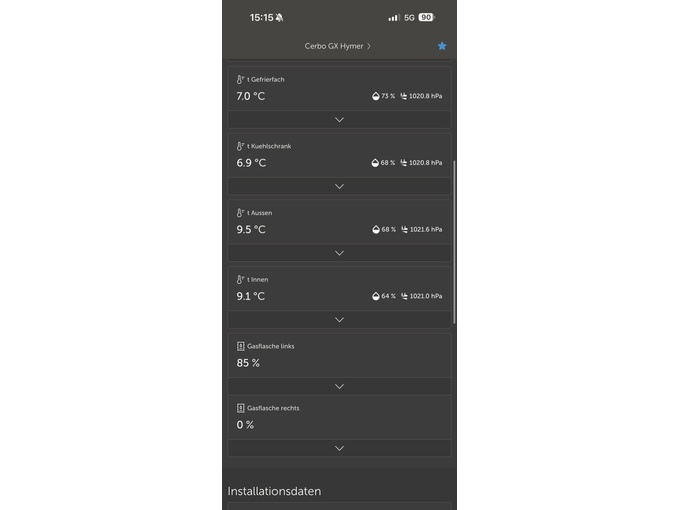Expand the Gasflasche rechts card
The width and height of the screenshot is (680, 510).
[339, 448]
